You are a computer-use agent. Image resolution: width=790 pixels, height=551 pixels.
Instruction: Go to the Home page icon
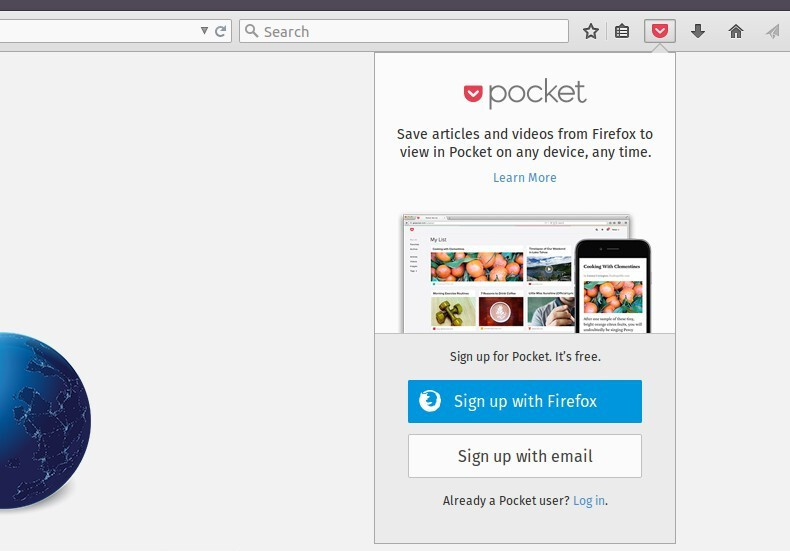pyautogui.click(x=736, y=31)
